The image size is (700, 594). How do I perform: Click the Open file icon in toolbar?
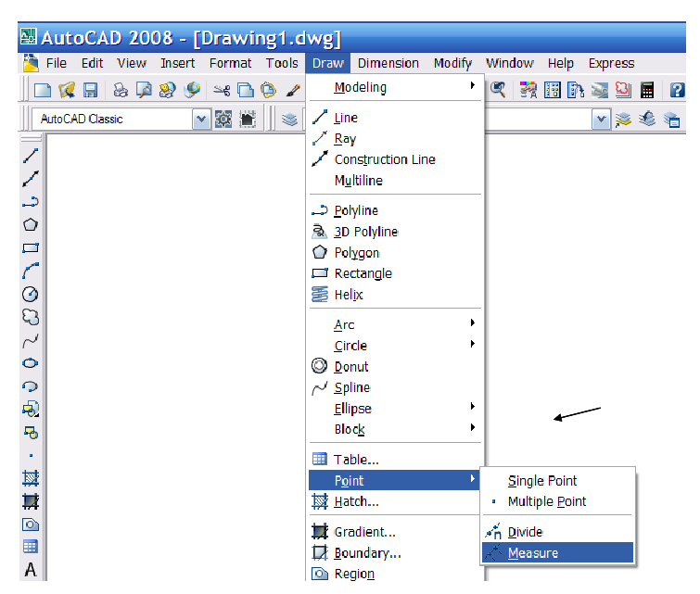[x=67, y=90]
